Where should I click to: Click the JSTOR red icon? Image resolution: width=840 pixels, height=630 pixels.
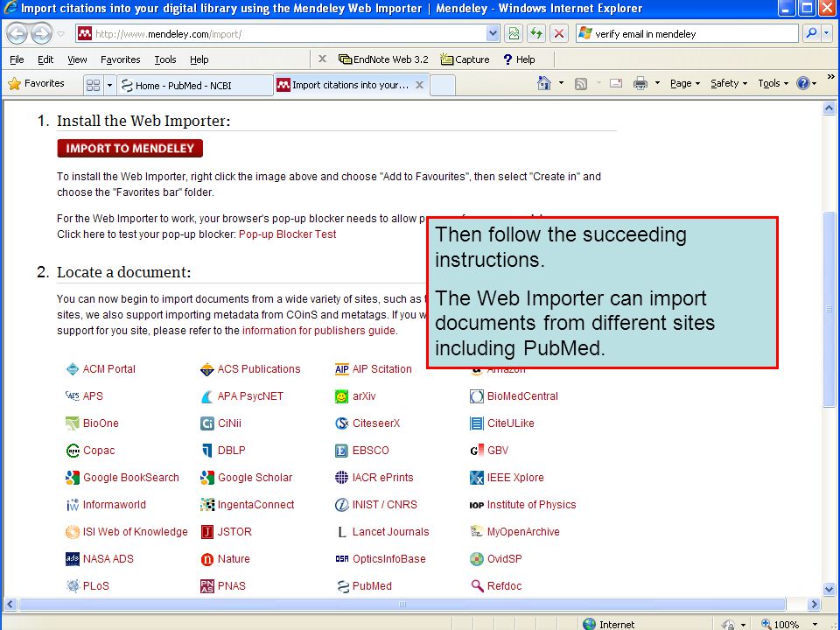[x=206, y=532]
